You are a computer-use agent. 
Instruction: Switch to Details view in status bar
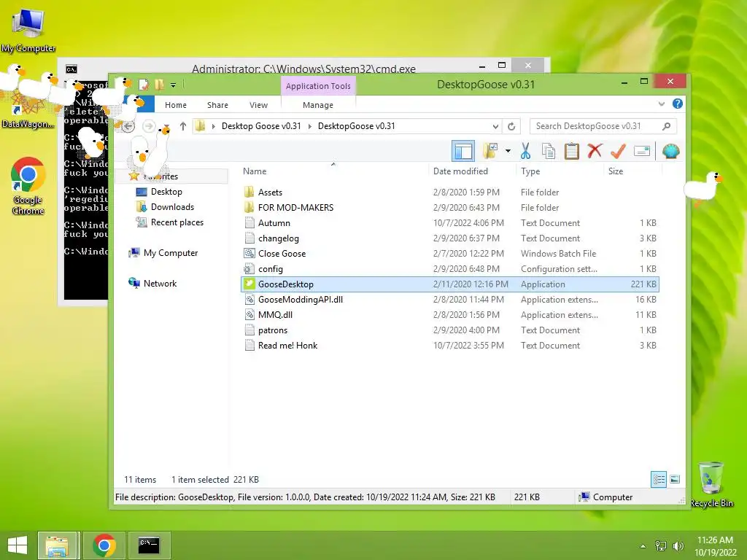tap(659, 479)
